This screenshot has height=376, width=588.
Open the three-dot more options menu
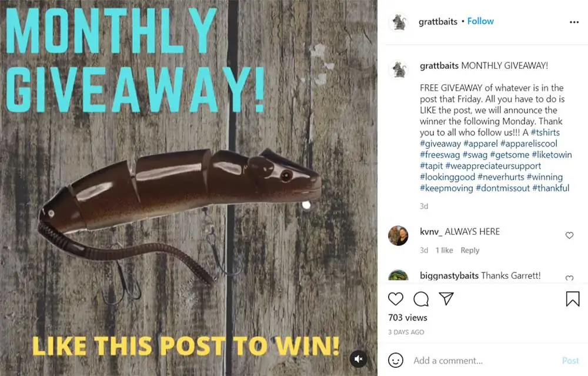pyautogui.click(x=574, y=22)
